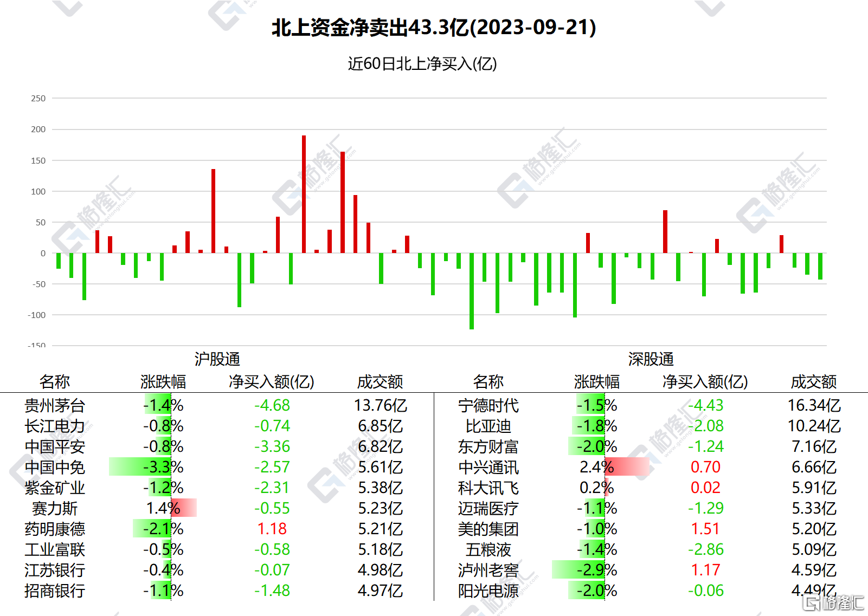The image size is (868, 616).
Task: Click the 沪股通 section heading
Action: 217,359
